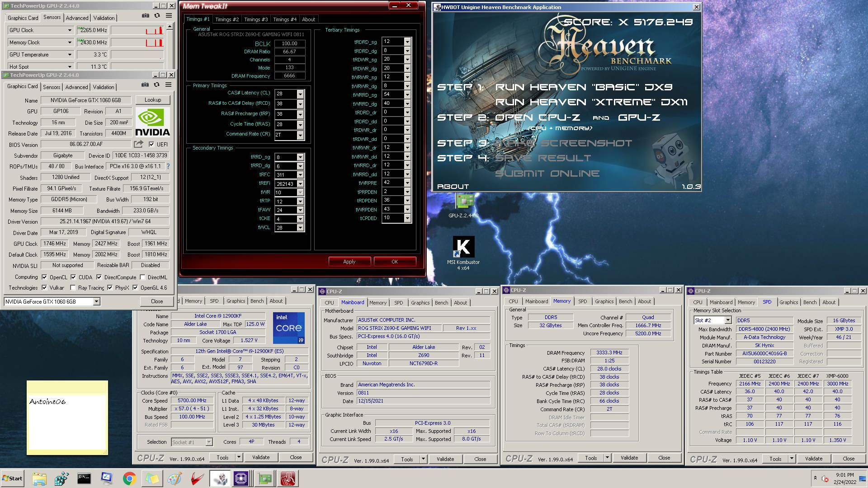Open tRFC dropdown in Secondary Timings
Viewport: 868px width, 488px height.
(300, 175)
